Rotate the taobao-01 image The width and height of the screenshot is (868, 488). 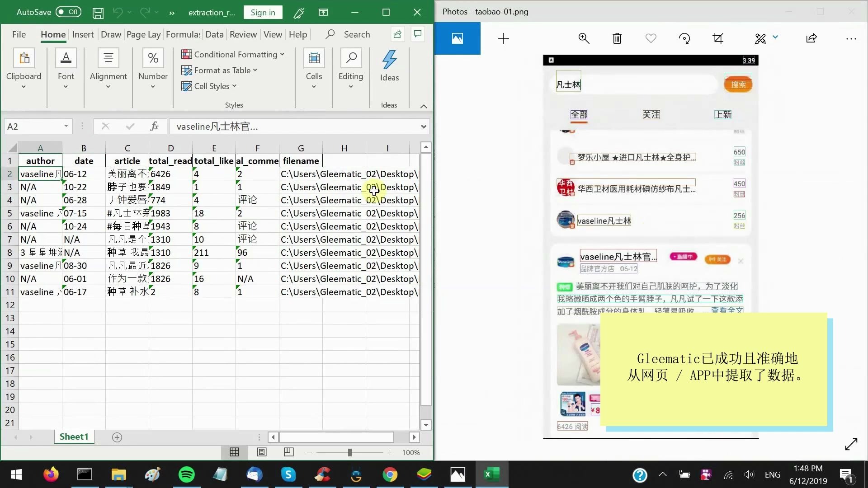point(684,38)
